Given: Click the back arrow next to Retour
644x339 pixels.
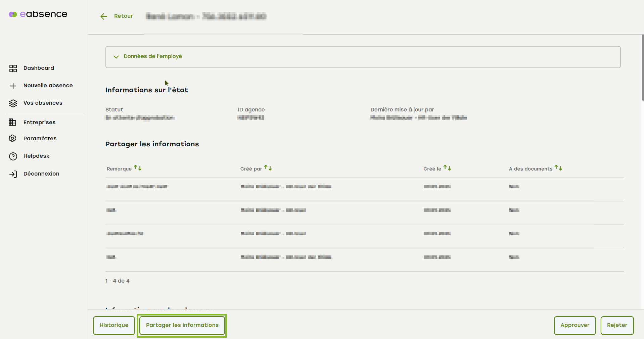Looking at the screenshot, I should (x=104, y=16).
